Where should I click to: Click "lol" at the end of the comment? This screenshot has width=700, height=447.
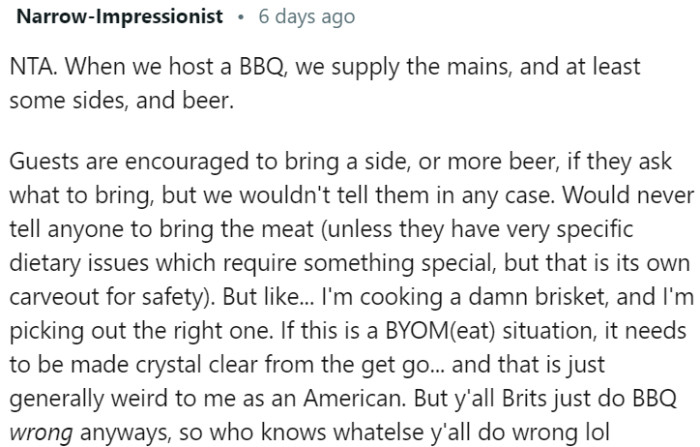pyautogui.click(x=597, y=433)
